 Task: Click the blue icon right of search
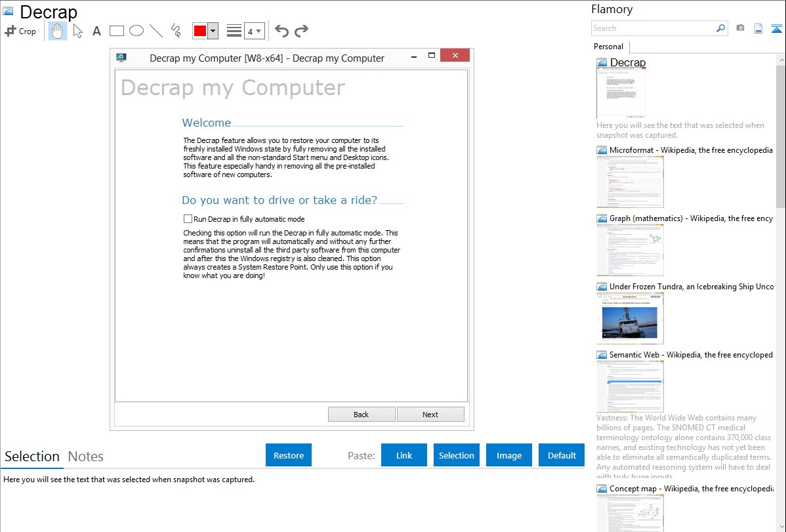coord(776,29)
